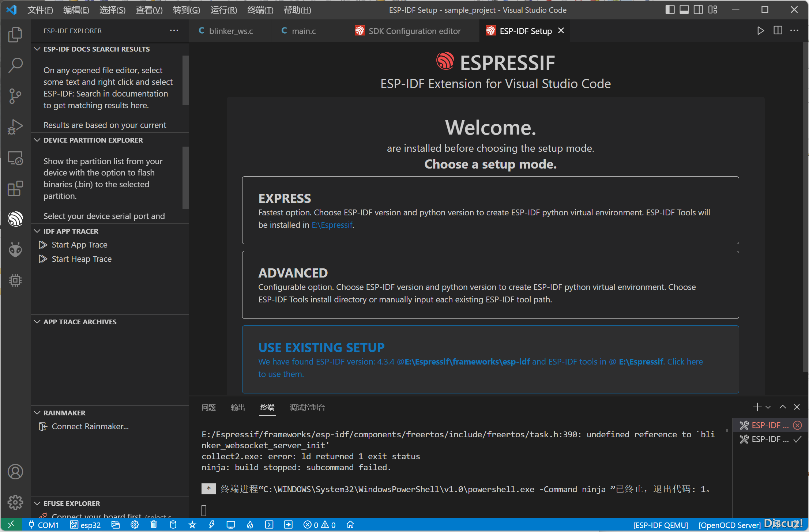Choose USE EXISTING SETUP option
The height and width of the screenshot is (532, 809).
click(490, 359)
